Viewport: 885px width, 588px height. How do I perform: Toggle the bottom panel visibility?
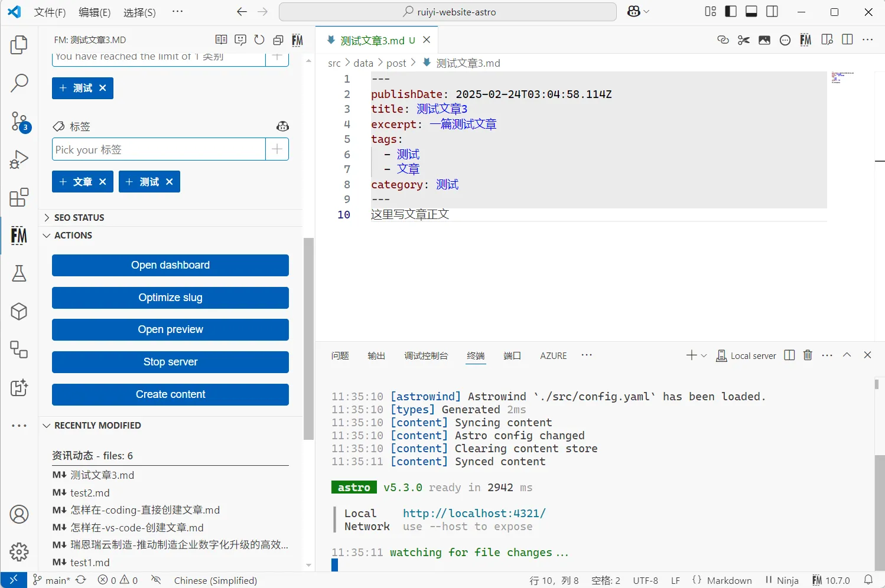tap(751, 12)
